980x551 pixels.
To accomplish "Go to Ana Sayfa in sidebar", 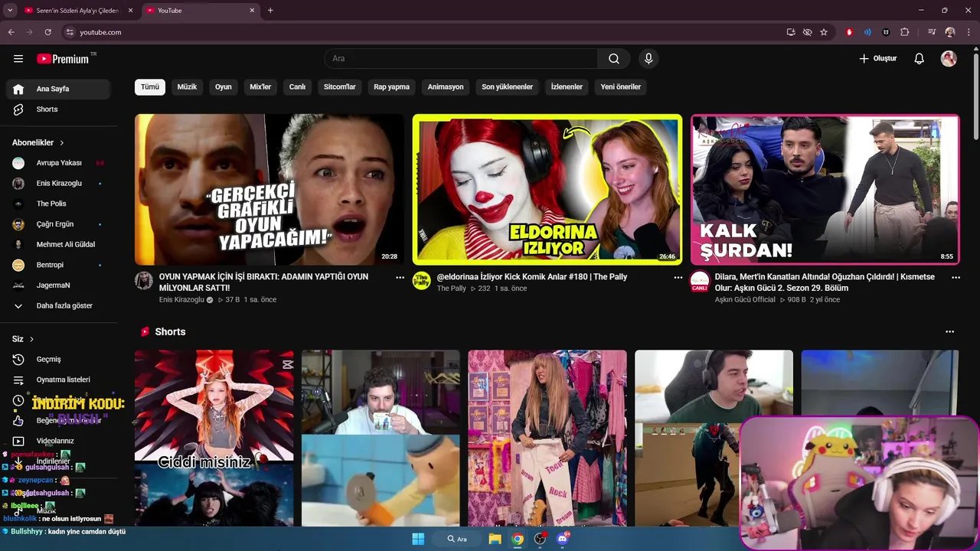I will 58,89.
